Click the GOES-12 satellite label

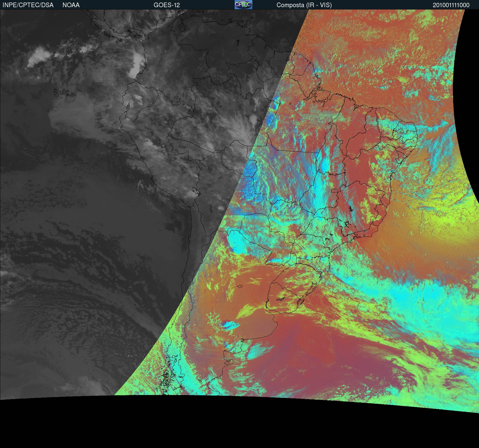click(167, 5)
